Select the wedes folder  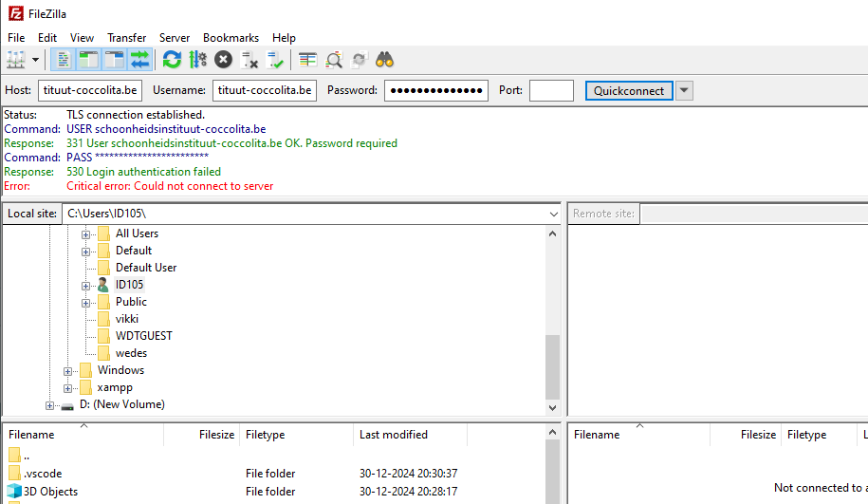click(x=131, y=353)
